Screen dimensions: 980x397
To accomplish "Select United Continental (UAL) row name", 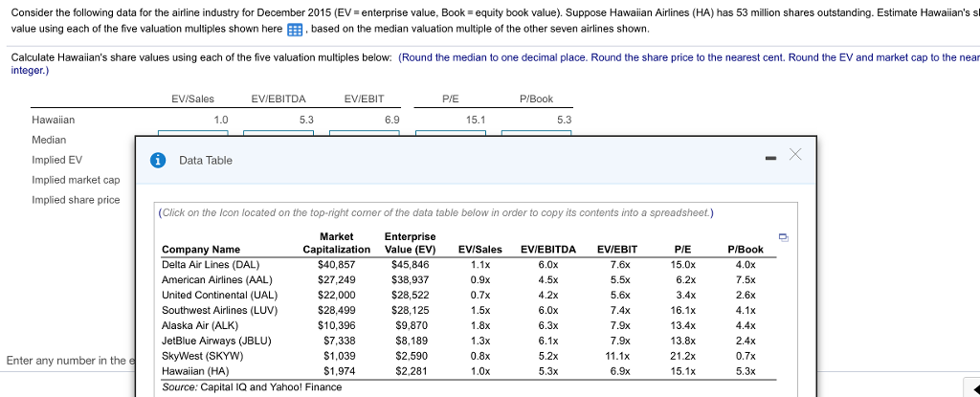I will [219, 295].
